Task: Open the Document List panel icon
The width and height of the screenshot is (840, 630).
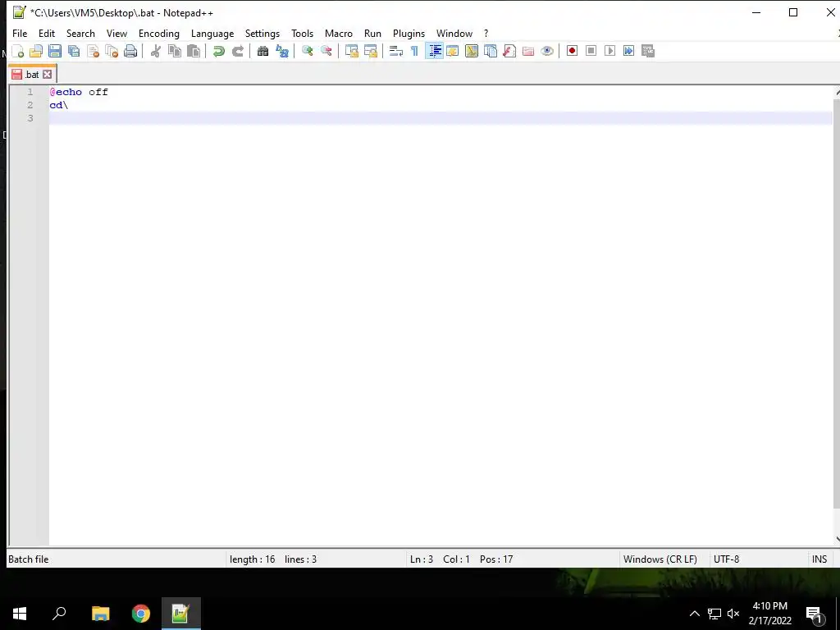Action: (491, 51)
